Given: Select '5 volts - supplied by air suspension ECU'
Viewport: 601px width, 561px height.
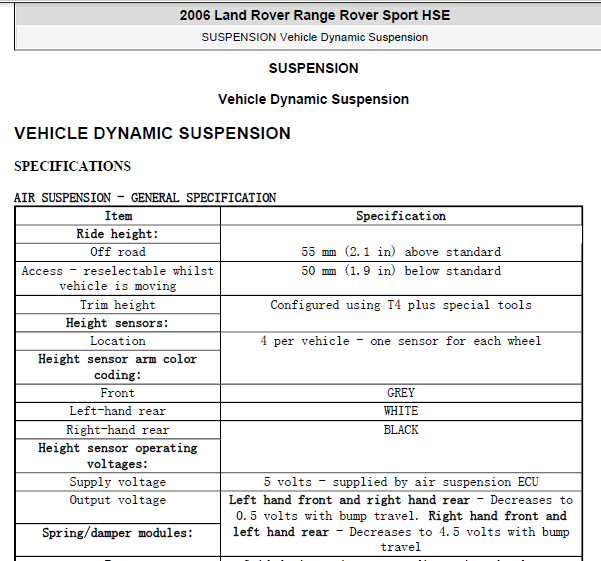Looking at the screenshot, I should pos(401,482).
